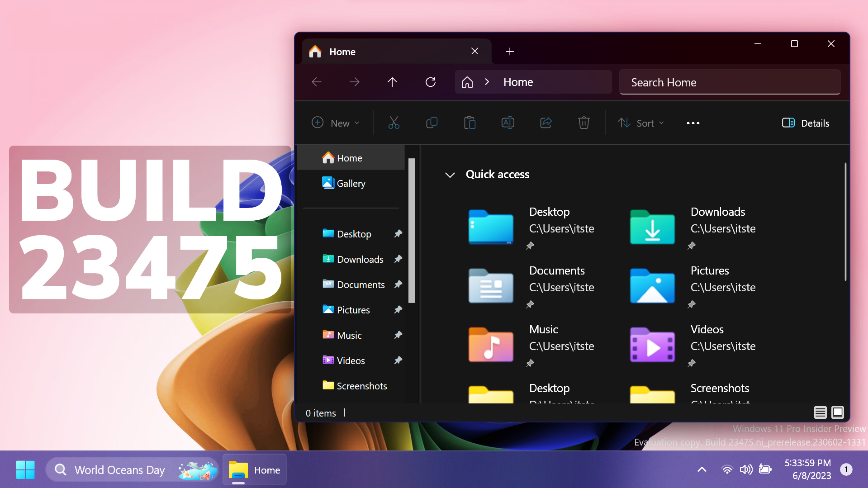This screenshot has height=488, width=868.
Task: Navigate up one folder level
Action: (x=392, y=82)
